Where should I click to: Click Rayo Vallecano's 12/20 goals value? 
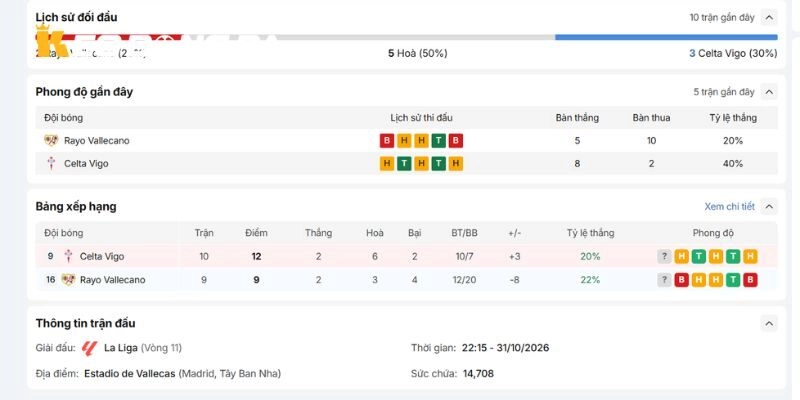464,280
